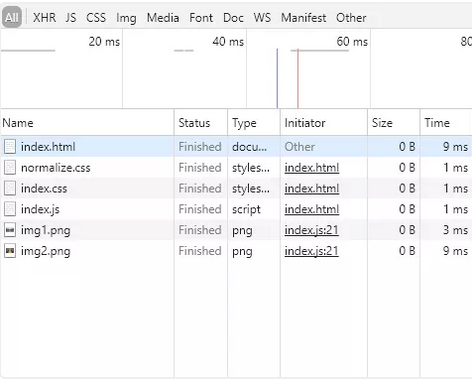Sort by the Type column header
Screen dimensions: 472x389
pyautogui.click(x=254, y=123)
